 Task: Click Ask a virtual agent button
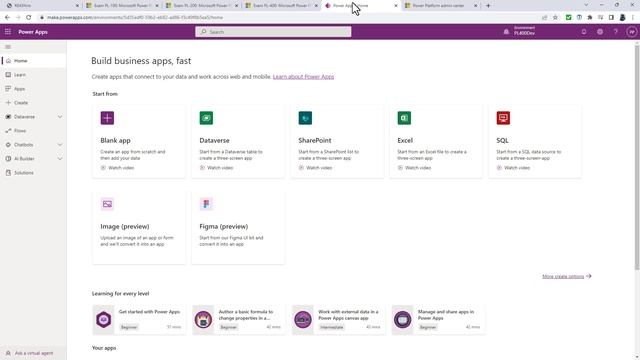33,353
